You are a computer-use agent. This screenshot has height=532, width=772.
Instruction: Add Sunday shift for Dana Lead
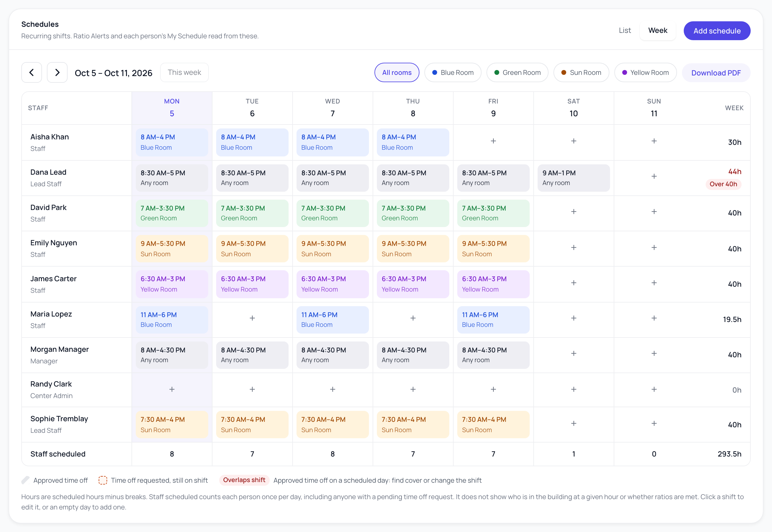coord(654,176)
